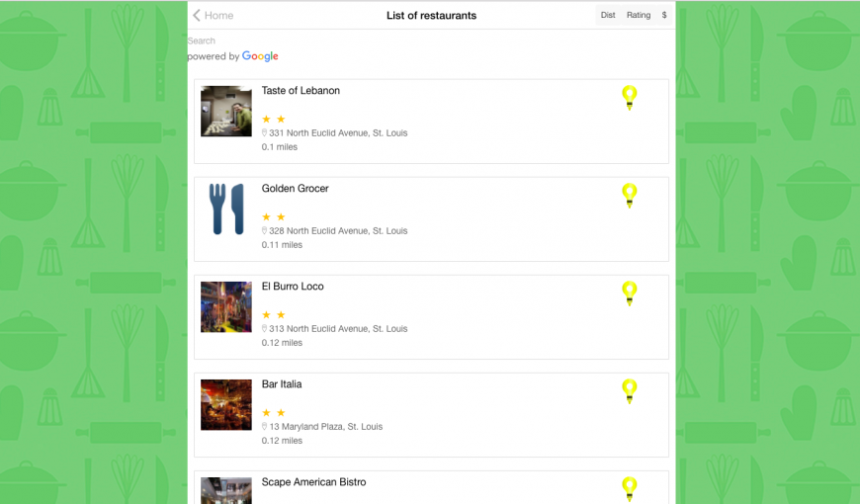Select the Scape American Bistro entry
The height and width of the screenshot is (504, 860).
[x=431, y=487]
